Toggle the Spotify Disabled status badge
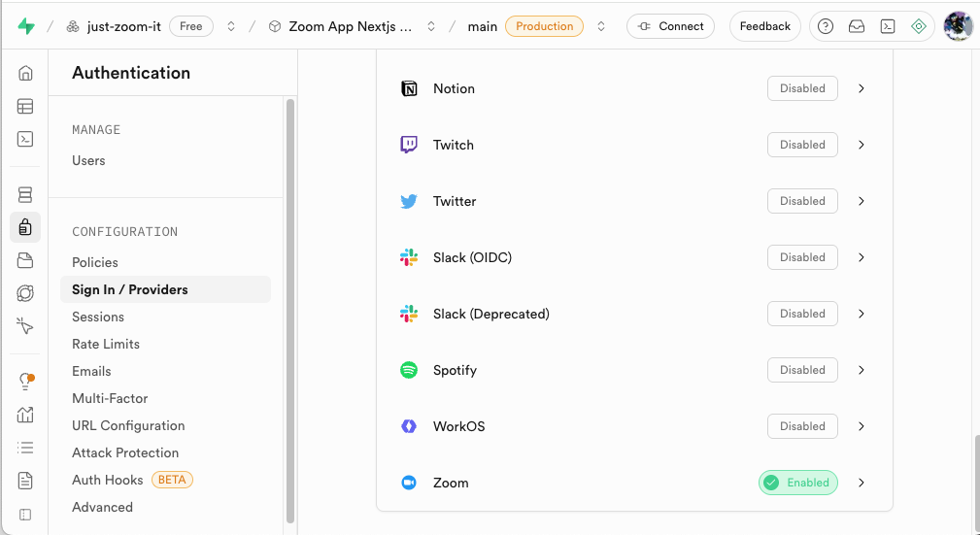The height and width of the screenshot is (535, 980). pos(802,369)
